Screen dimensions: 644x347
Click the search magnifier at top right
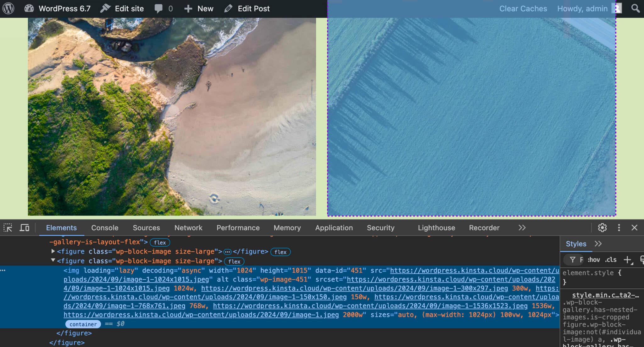point(635,8)
